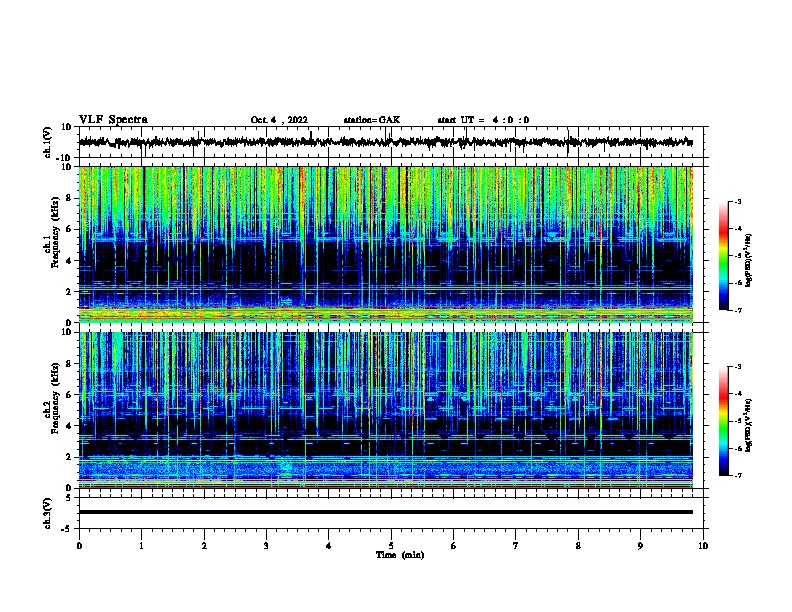Screen dimensions: 792x612
Task: Click the ch.1 "Frequency (kHz)" axis label
Action: point(55,233)
